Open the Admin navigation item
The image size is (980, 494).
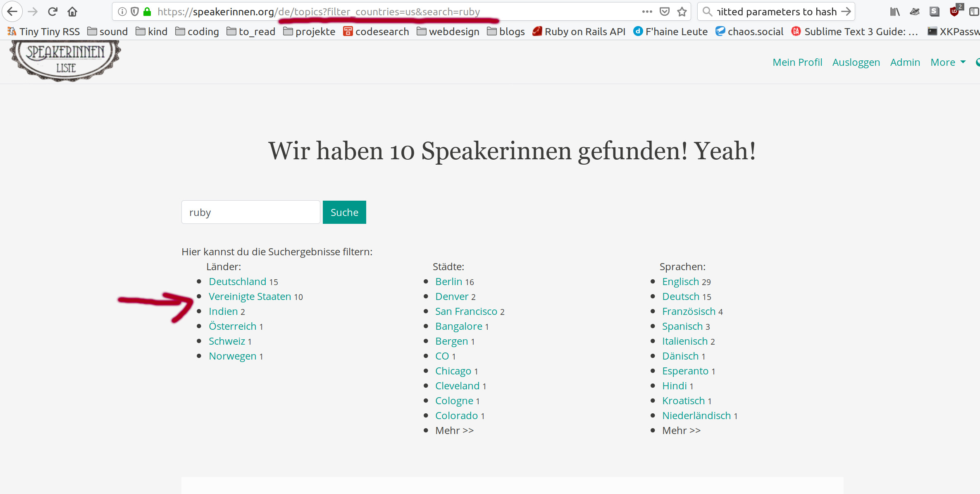[x=905, y=62]
